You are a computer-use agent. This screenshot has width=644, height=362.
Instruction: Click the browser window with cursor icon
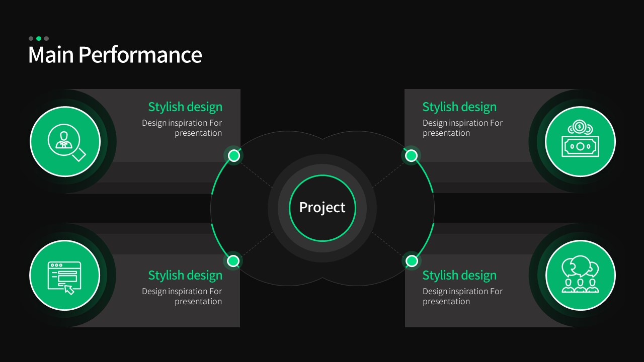[x=64, y=278]
